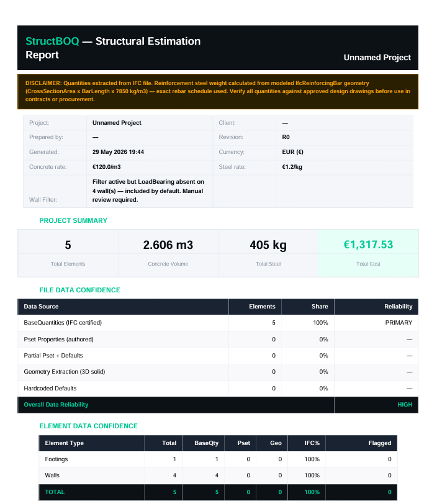
Task: Click the currency value EUR (€)
Action: point(292,152)
